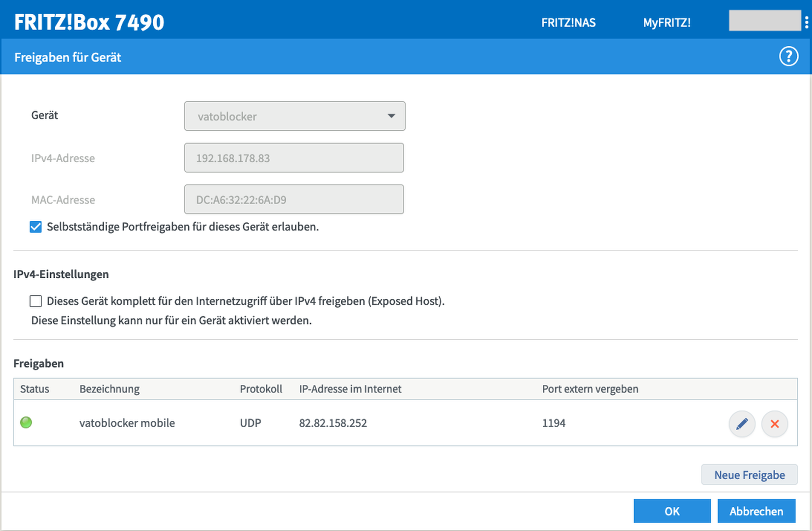Click the MAC-Adresse field DC:A6:32:22:6A:D9

click(x=294, y=199)
